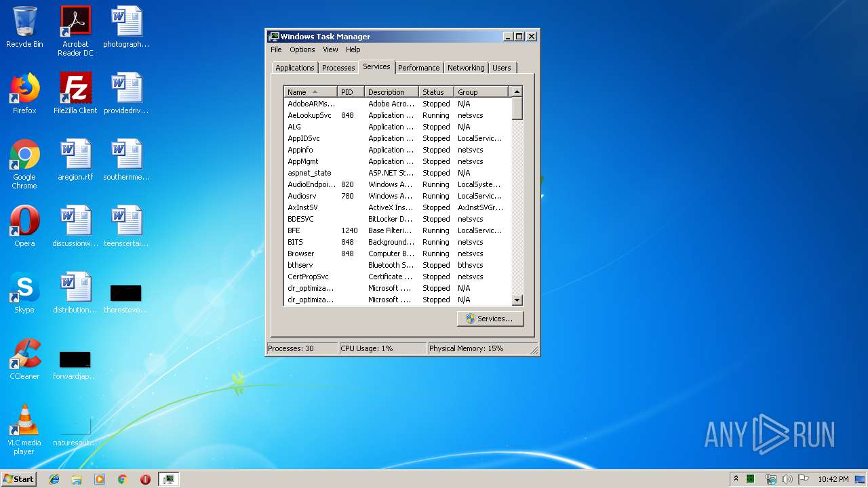Launch FileZilla Client shortcut
This screenshot has width=868, height=488.
(x=75, y=94)
